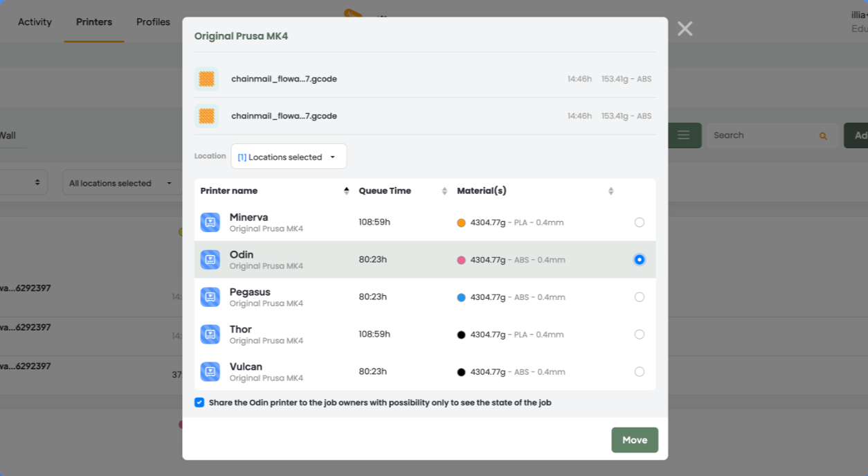Viewport: 868px width, 476px height.
Task: Click Vulcan material 4304.77g ABS text
Action: (518, 372)
